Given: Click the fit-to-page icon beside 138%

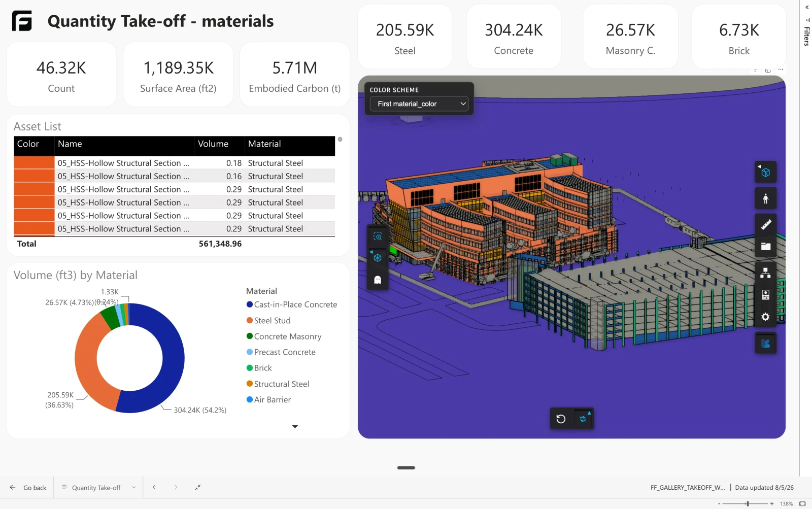Looking at the screenshot, I should click(802, 503).
